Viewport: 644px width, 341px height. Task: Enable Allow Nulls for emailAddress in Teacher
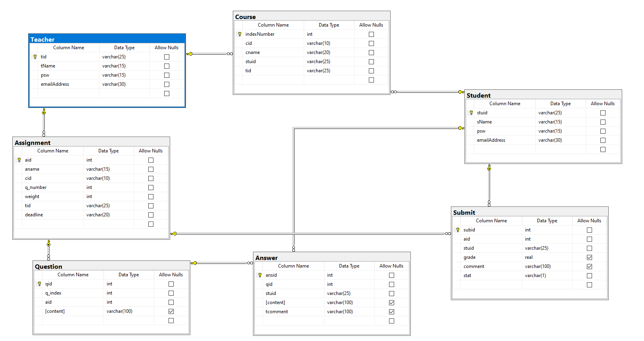click(167, 84)
